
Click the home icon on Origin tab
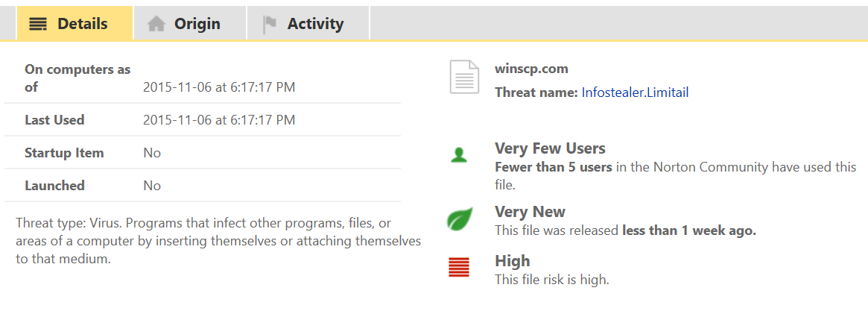156,24
